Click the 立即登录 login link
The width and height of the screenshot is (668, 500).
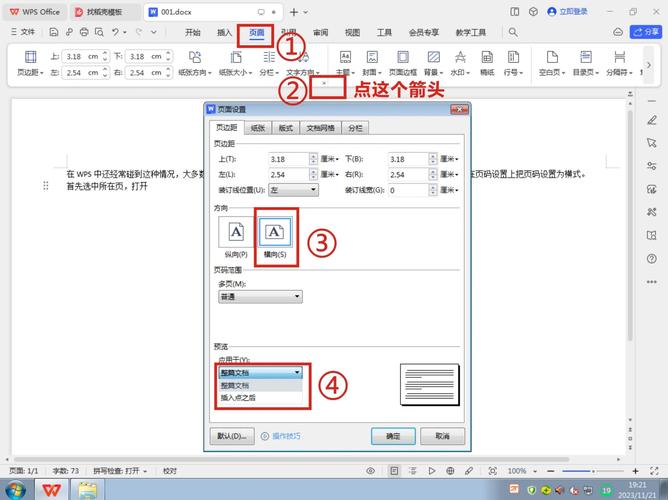tap(568, 12)
